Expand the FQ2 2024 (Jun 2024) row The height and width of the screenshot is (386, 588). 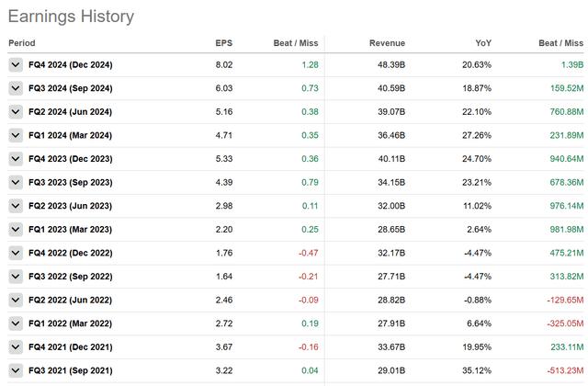pyautogui.click(x=16, y=111)
